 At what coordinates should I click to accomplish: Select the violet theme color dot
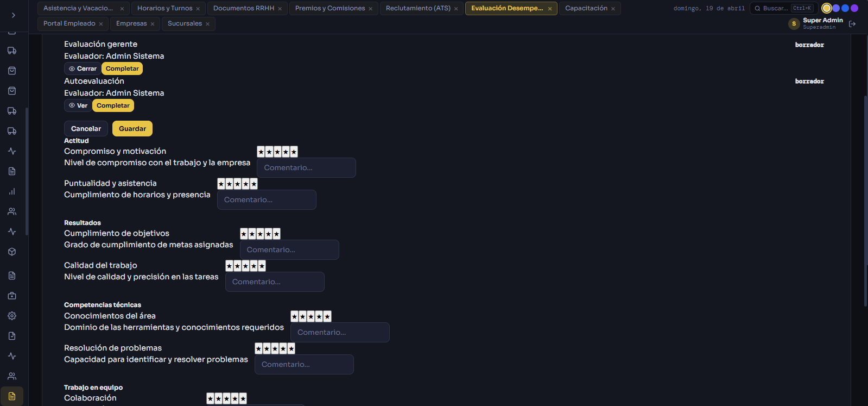click(854, 8)
